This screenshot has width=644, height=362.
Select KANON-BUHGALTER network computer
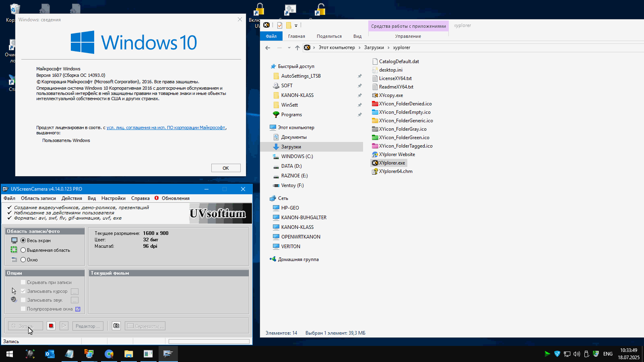pyautogui.click(x=304, y=218)
